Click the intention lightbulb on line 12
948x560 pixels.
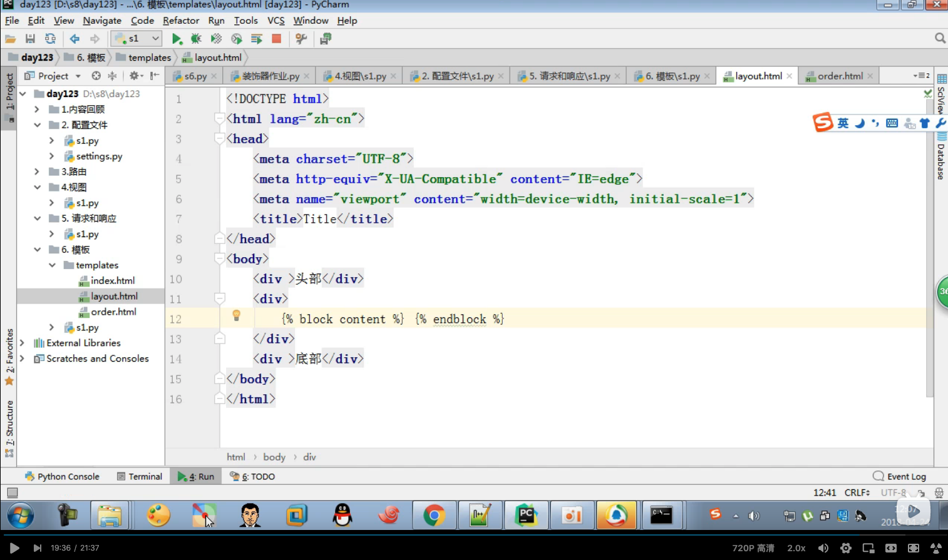[236, 315]
